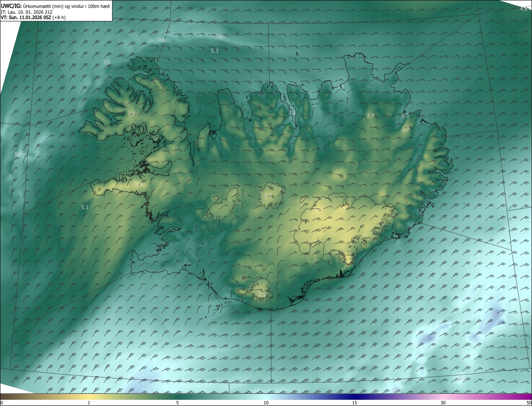Click the 7.9 value label on map
The height and width of the screenshot is (406, 532).
pos(161,40)
